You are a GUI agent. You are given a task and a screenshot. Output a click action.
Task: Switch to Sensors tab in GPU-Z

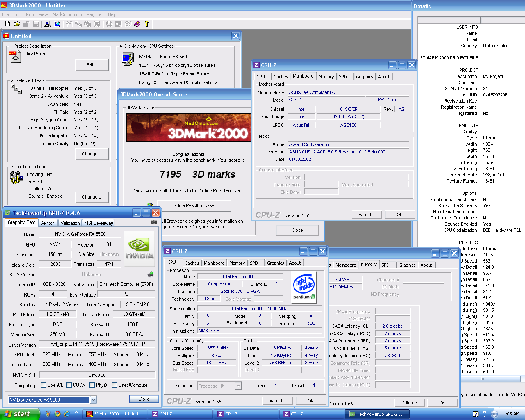pos(48,223)
